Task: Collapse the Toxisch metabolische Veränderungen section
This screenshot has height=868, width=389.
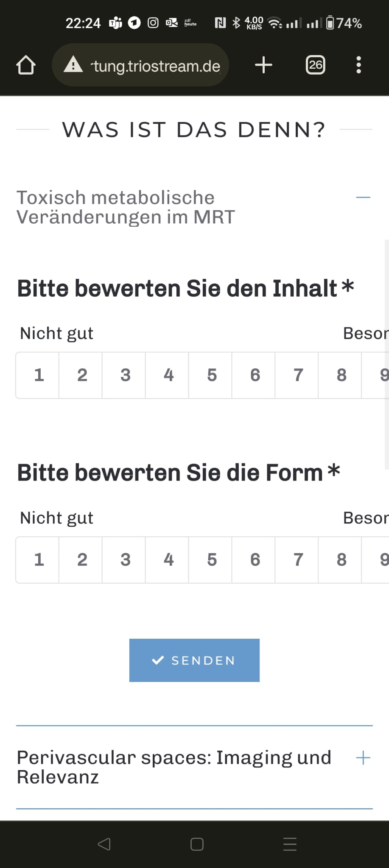Action: coord(363,198)
